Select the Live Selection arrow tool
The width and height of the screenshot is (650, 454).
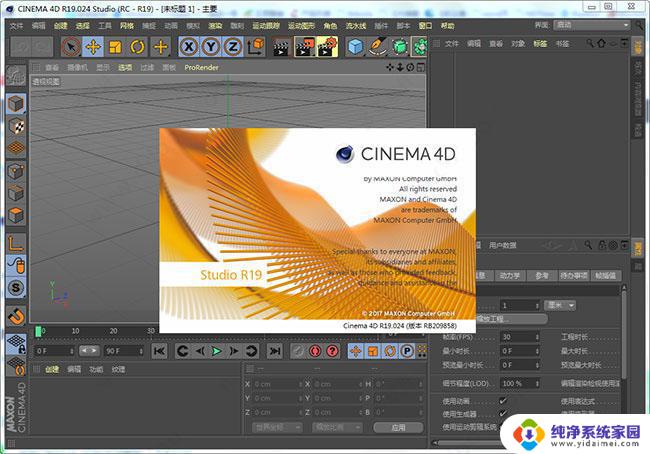coord(71,47)
